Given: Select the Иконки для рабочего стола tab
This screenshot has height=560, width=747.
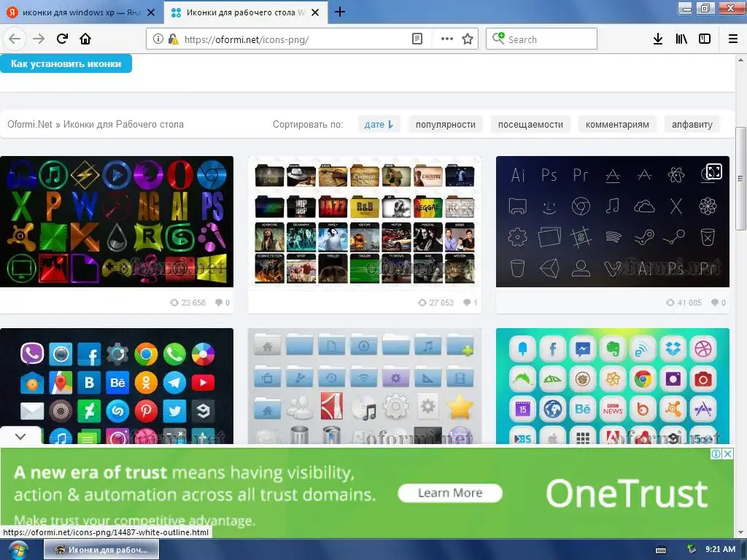Looking at the screenshot, I should (245, 12).
